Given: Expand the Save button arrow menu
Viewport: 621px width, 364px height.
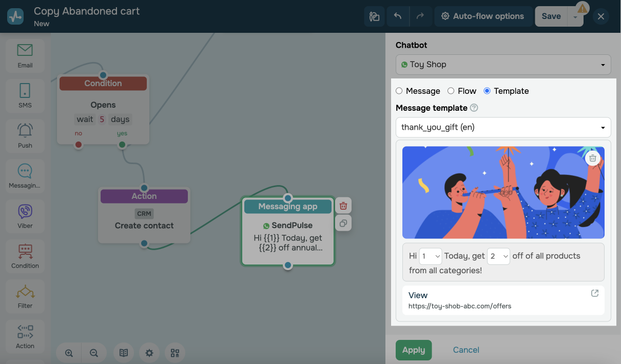Looking at the screenshot, I should (575, 17).
